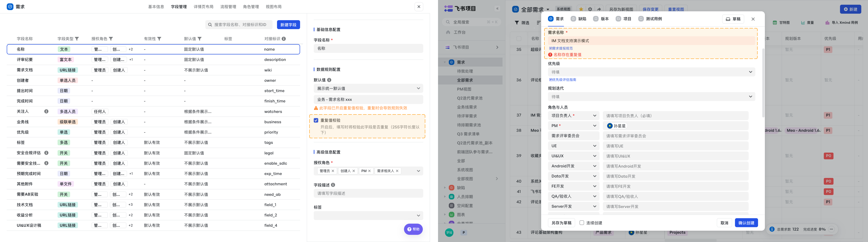Click info icon beside 关注人 field
Viewport: 868px width, 242px height.
tap(46, 111)
